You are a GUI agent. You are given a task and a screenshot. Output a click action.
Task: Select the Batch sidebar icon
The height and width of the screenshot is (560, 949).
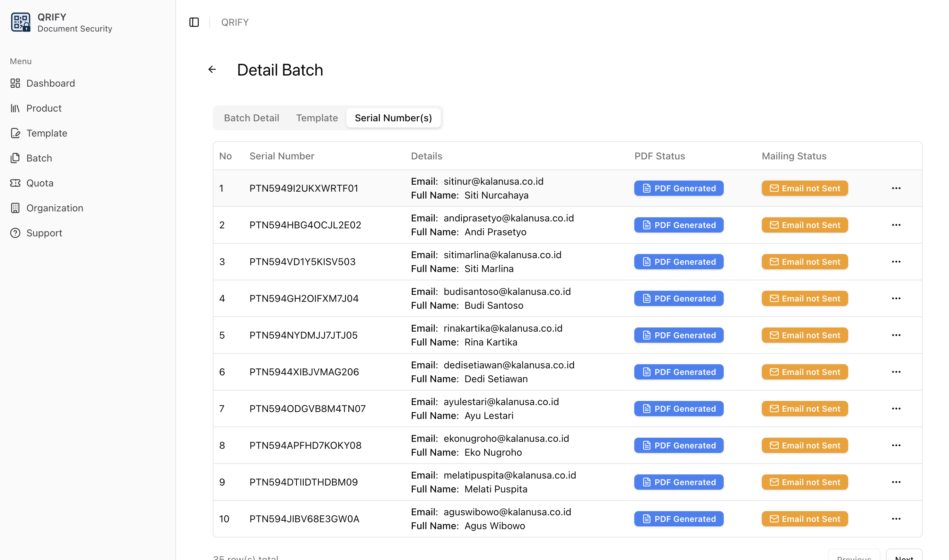[x=15, y=158]
